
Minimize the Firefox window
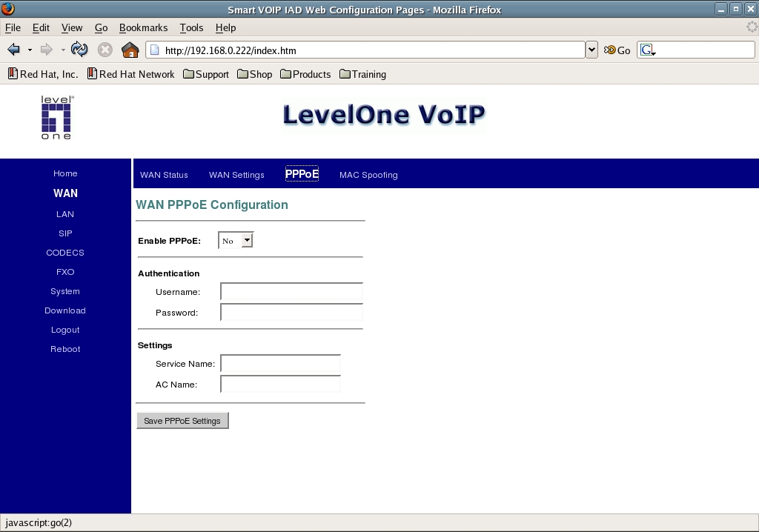[x=721, y=9]
